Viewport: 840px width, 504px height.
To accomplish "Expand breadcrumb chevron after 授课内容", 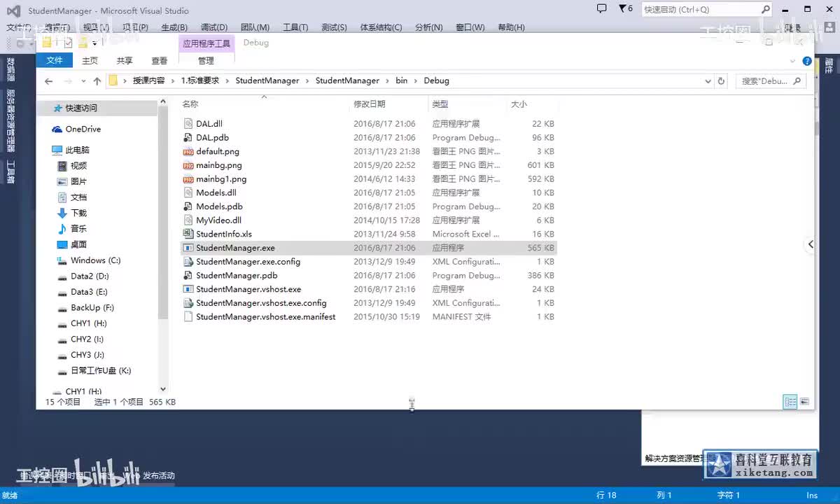I will click(x=173, y=80).
